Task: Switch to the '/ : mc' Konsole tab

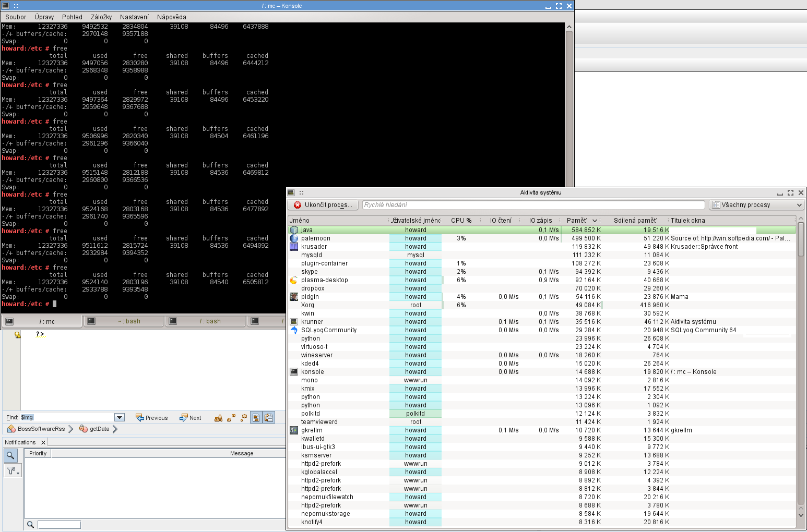Action: [x=42, y=321]
